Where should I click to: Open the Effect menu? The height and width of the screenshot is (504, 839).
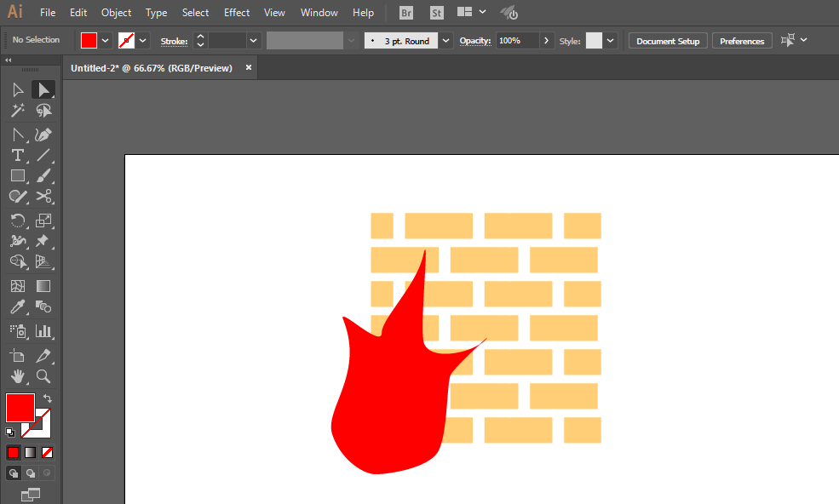(237, 13)
